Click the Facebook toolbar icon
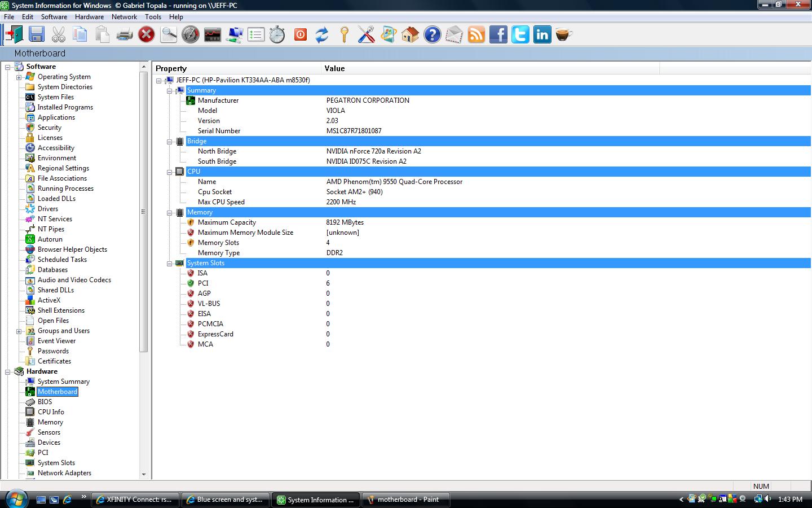Screen dimensions: 812x508 click(498, 35)
